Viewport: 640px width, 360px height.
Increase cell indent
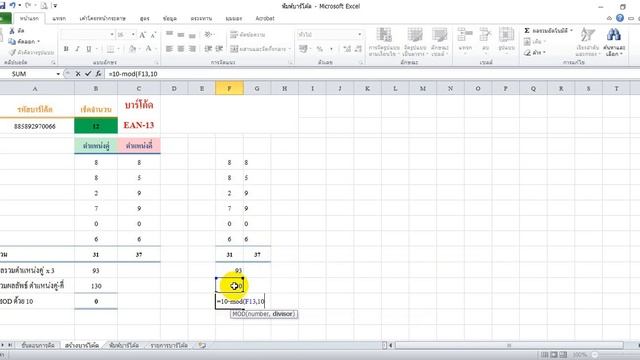coord(219,49)
